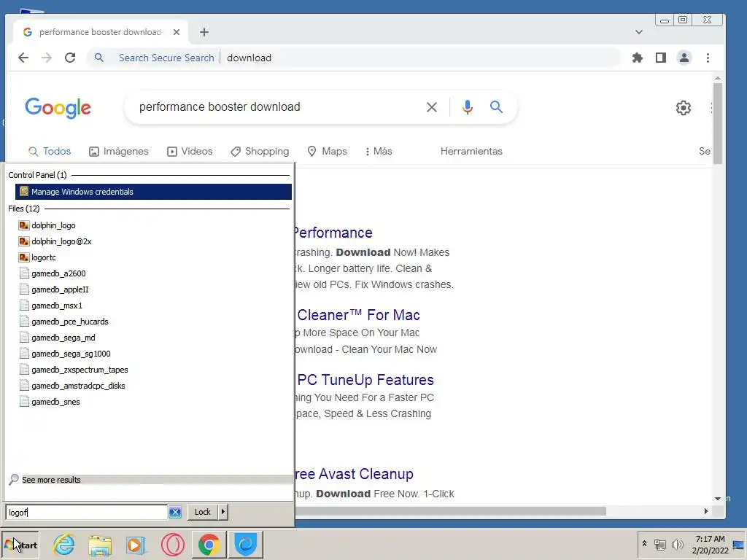This screenshot has height=560, width=747.
Task: Open Herramientas search tools
Action: coord(471,152)
